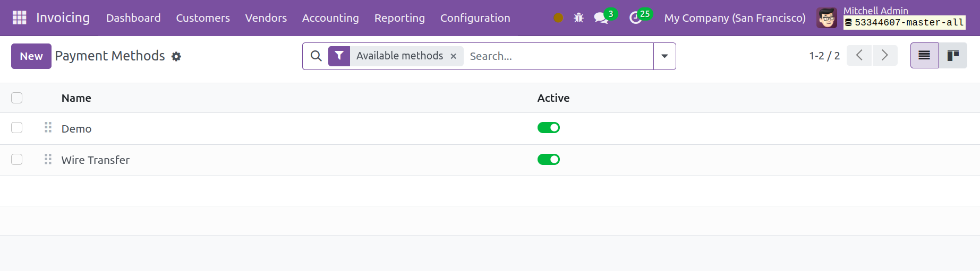Screen dimensions: 980x271
Task: Click the debug bug icon
Action: tap(578, 18)
